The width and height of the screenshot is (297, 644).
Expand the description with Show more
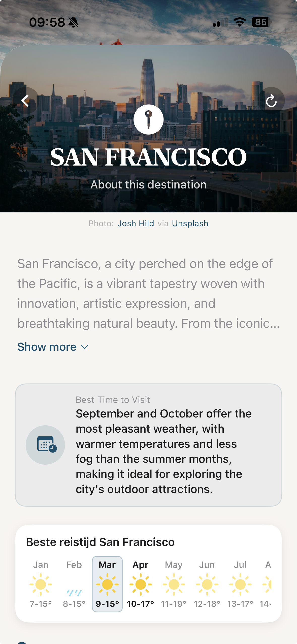coord(47,347)
